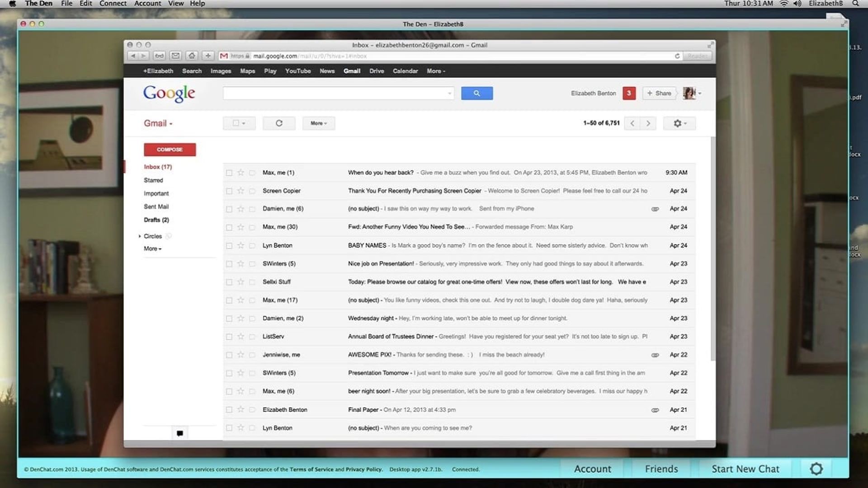The height and width of the screenshot is (488, 868).
Task: Toggle importance marker on beer night soon email
Action: coord(252,391)
